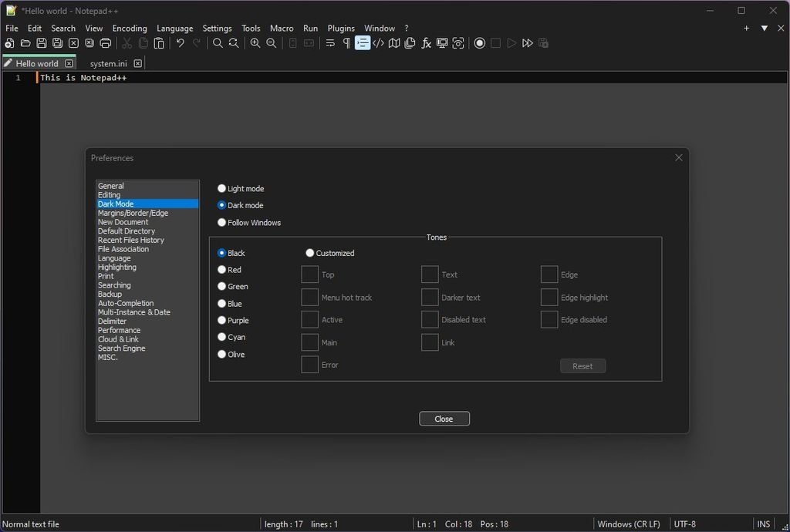Open the Document Map toolbar icon
Viewport: 790px width, 532px height.
(393, 43)
